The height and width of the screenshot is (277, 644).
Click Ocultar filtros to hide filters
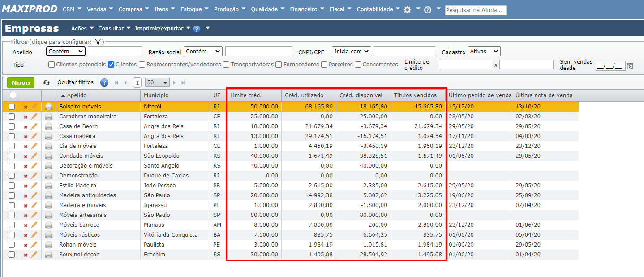[75, 82]
